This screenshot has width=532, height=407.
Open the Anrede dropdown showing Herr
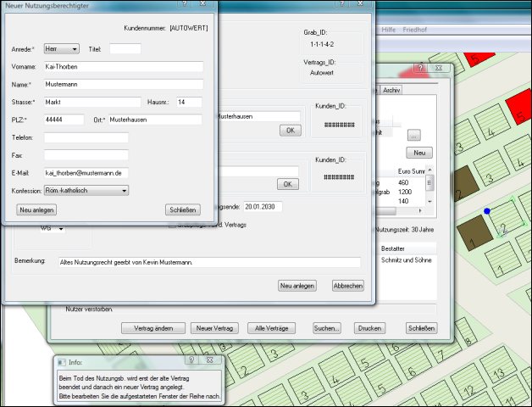61,49
